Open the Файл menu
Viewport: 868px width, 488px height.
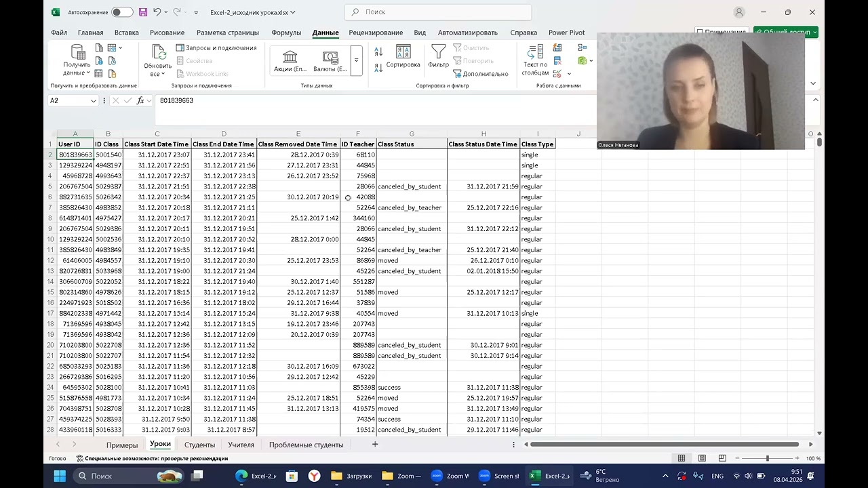pyautogui.click(x=59, y=33)
